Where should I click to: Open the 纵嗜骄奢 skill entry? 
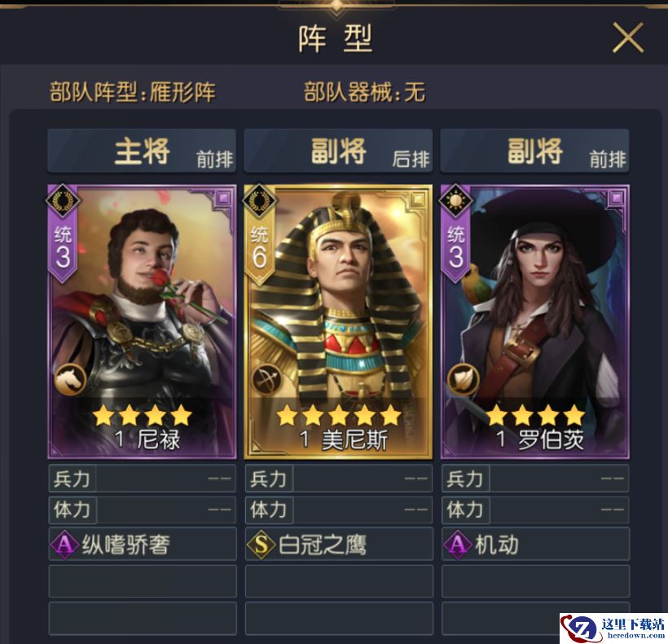pyautogui.click(x=143, y=544)
